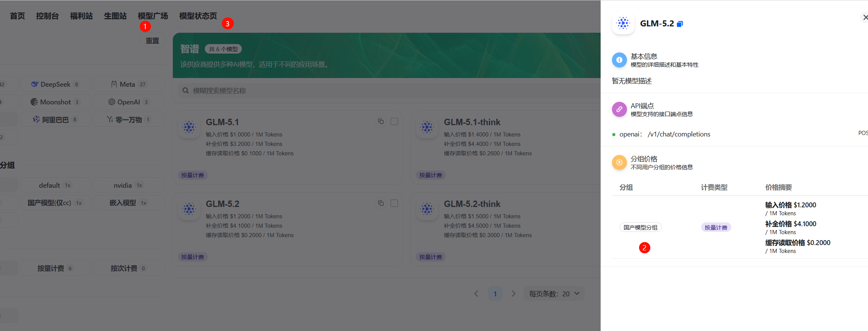Viewport: 868px width, 331px height.
Task: Open 福利站 from the top navigation
Action: tap(81, 16)
